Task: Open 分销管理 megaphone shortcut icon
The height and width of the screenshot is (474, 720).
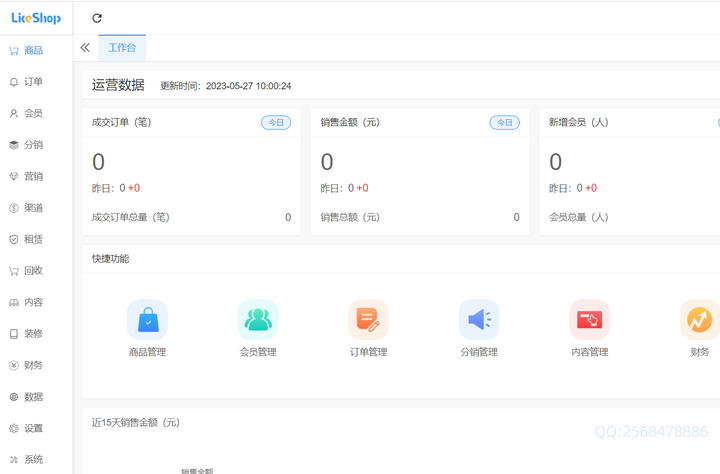Action: [479, 320]
